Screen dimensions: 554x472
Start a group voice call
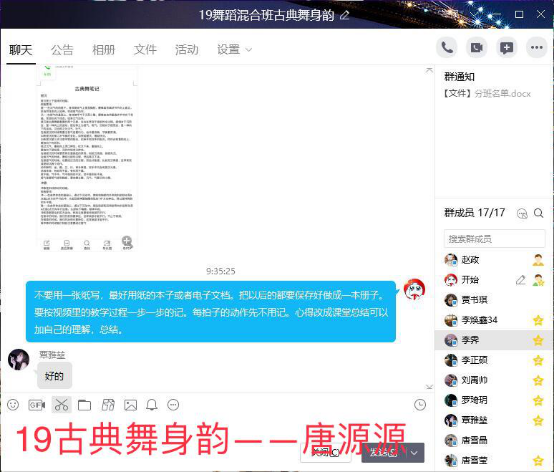(447, 48)
